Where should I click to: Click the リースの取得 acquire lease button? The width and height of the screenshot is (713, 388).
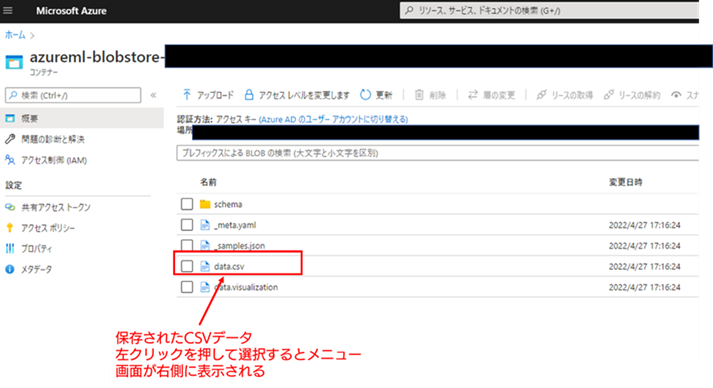(x=564, y=95)
